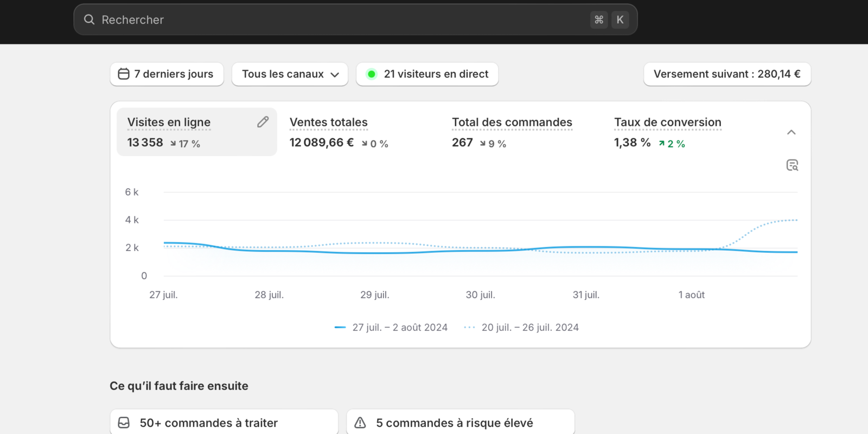Click the pencil edit icon on Visites en ligne
Viewport: 868px width, 434px height.
click(263, 122)
